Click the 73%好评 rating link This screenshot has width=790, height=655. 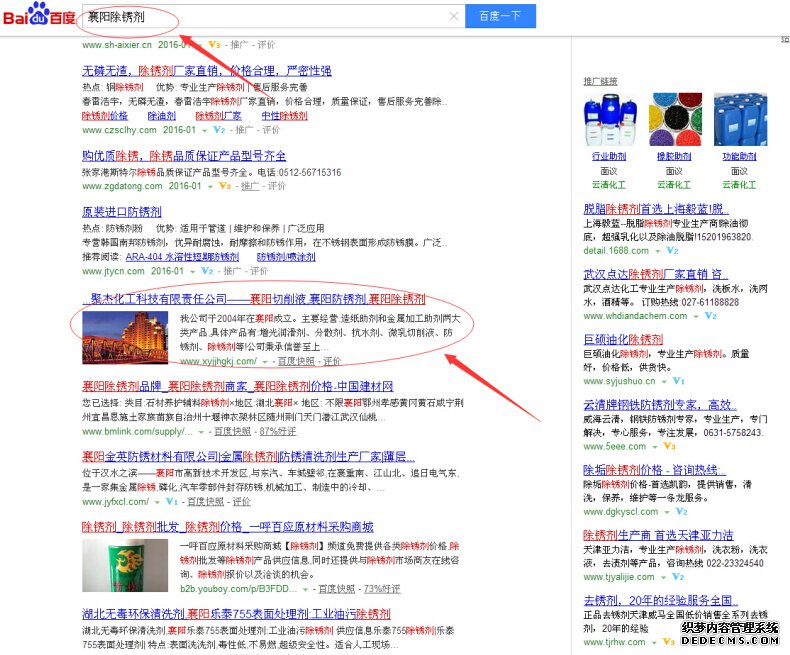click(x=382, y=589)
